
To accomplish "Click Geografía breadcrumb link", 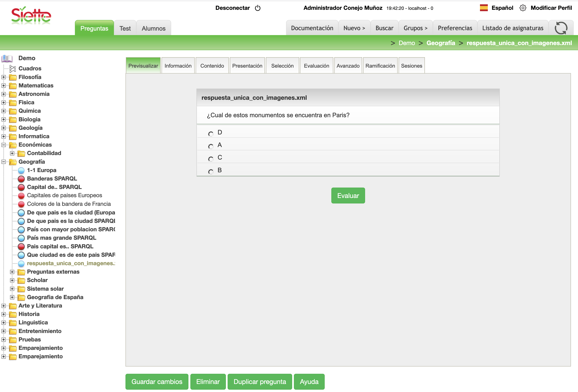I will (x=441, y=43).
